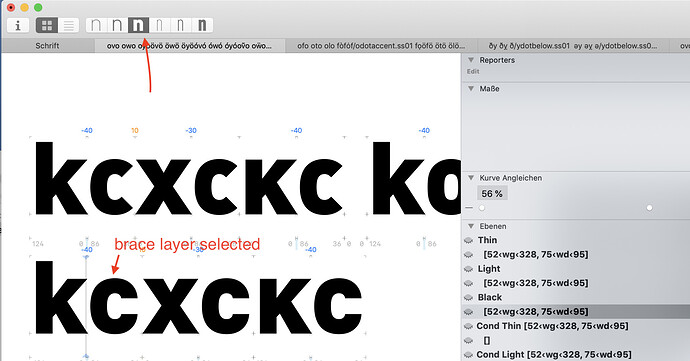The width and height of the screenshot is (690, 361).
Task: Switch to list view of glyphs
Action: 69,26
